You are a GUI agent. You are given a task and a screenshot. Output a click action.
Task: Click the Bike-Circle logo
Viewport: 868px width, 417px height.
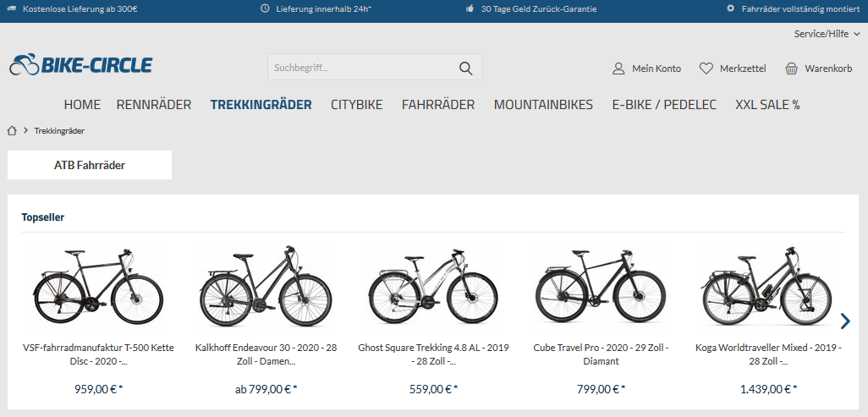coord(81,65)
